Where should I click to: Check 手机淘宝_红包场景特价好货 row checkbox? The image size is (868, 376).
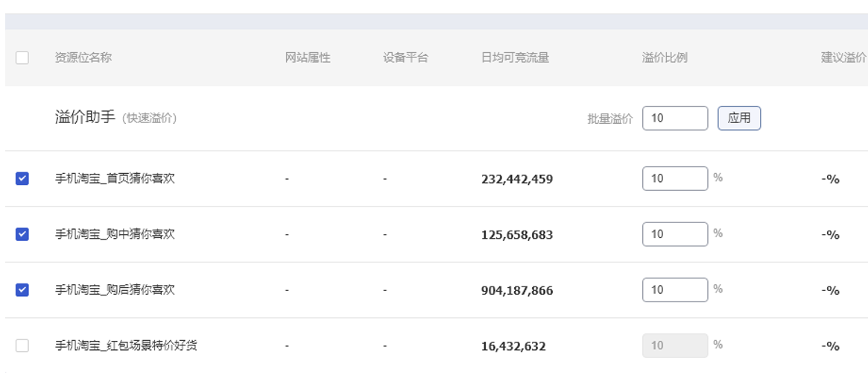(x=22, y=345)
